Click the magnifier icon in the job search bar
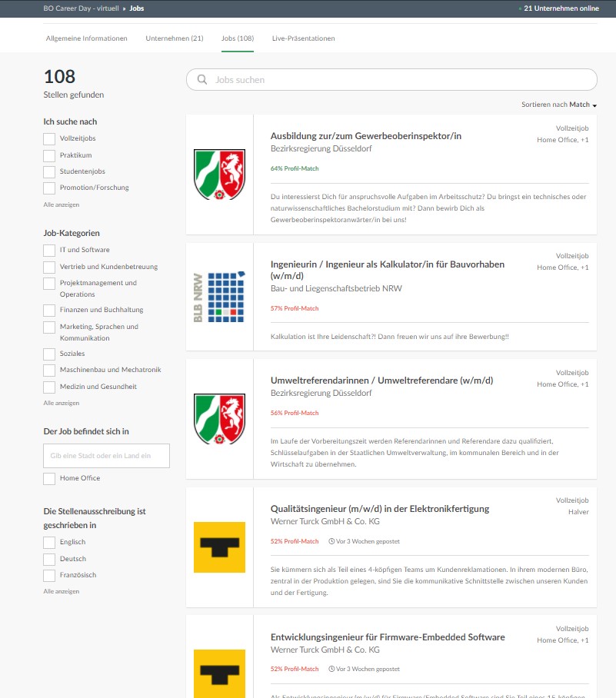616x698 pixels. click(x=202, y=80)
